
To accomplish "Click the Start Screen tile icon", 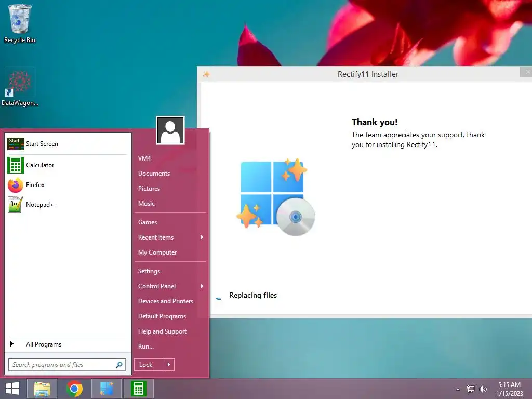I will coord(16,144).
